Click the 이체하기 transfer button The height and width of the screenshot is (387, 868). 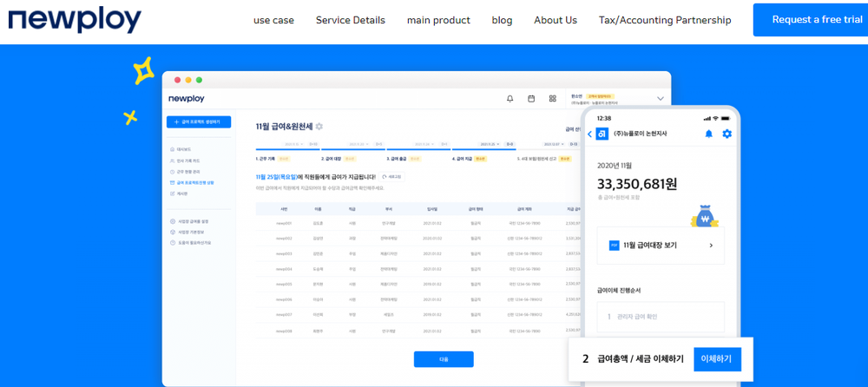tap(717, 358)
